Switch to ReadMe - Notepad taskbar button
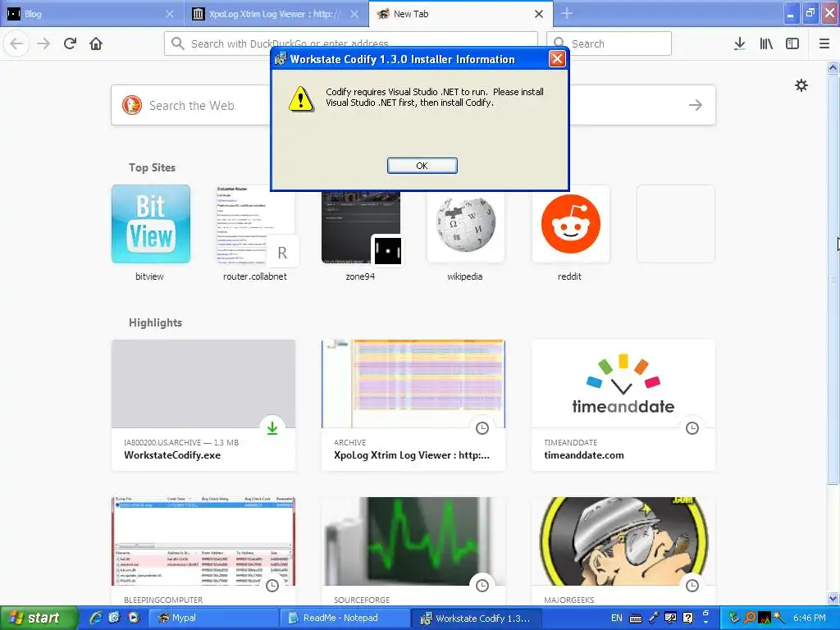The image size is (840, 630). [x=345, y=619]
